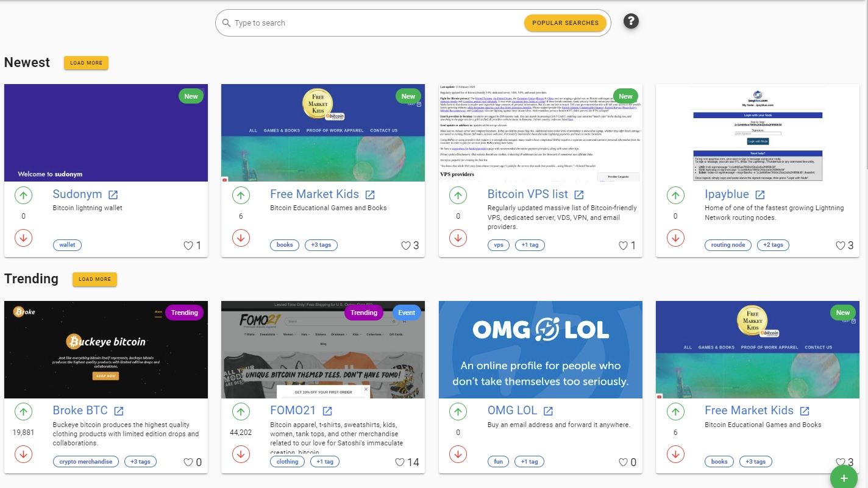Upvote the FOMO21 listing
868x488 pixels.
241,412
